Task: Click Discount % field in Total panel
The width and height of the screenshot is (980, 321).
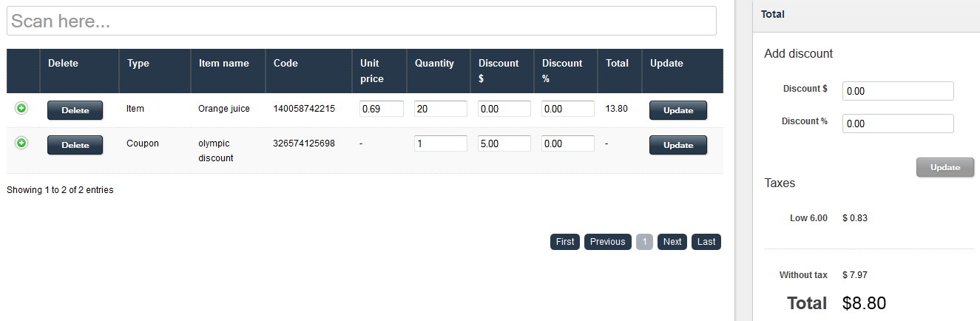Action: (x=897, y=124)
